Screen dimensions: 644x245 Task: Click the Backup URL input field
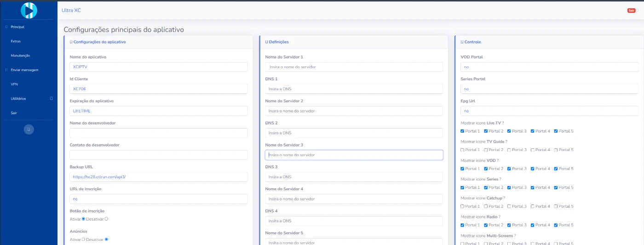pos(159,177)
